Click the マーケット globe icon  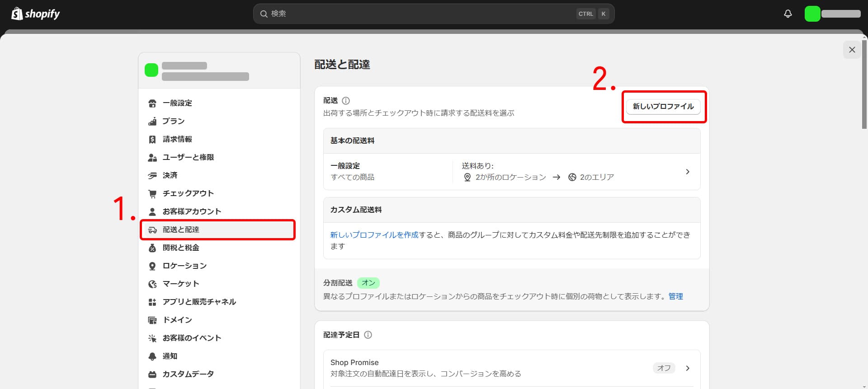click(152, 284)
